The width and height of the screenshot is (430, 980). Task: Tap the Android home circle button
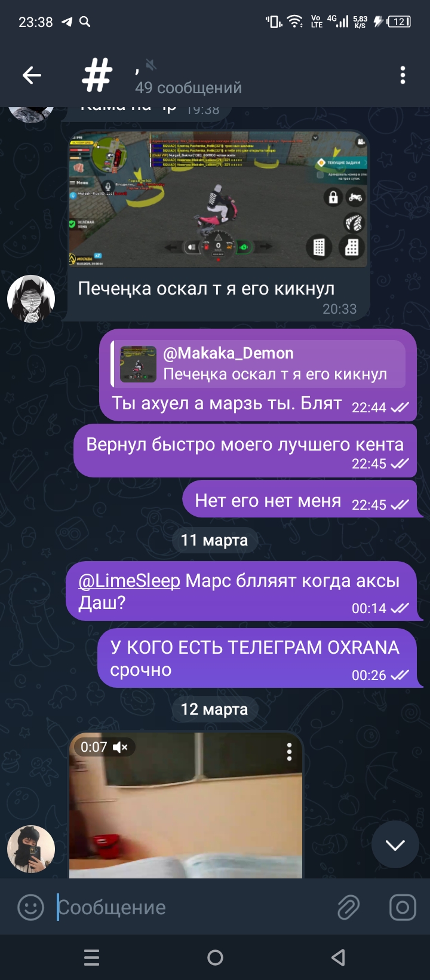click(x=215, y=957)
